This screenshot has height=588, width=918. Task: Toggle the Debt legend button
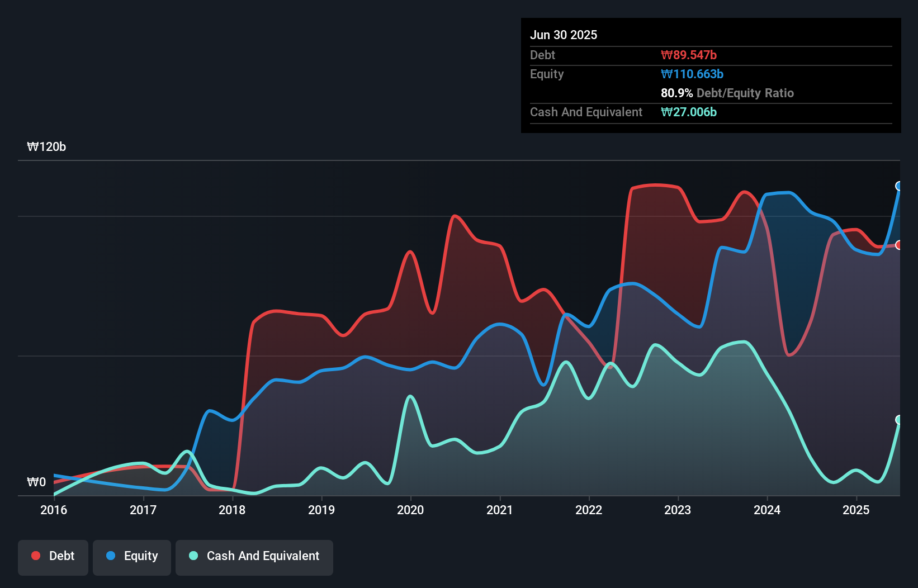pos(53,557)
